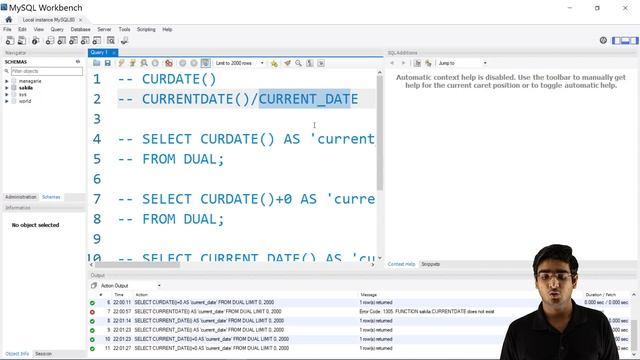Expand the world schema
This screenshot has height=360, width=640.
7,101
